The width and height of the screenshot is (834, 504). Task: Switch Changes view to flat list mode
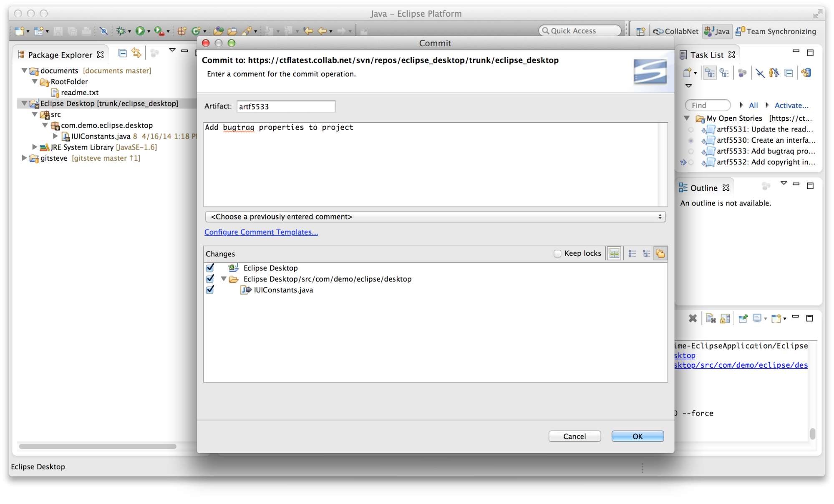[632, 253]
